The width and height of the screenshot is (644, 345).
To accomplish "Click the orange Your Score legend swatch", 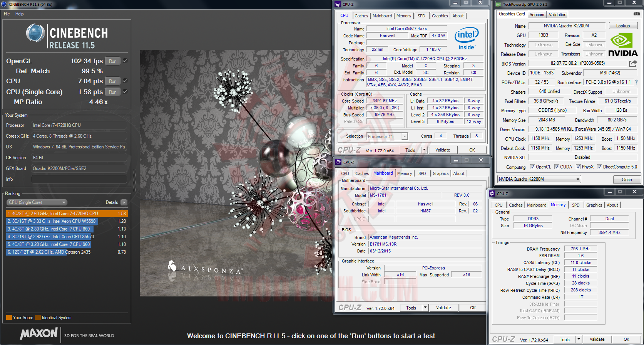I will (x=9, y=318).
